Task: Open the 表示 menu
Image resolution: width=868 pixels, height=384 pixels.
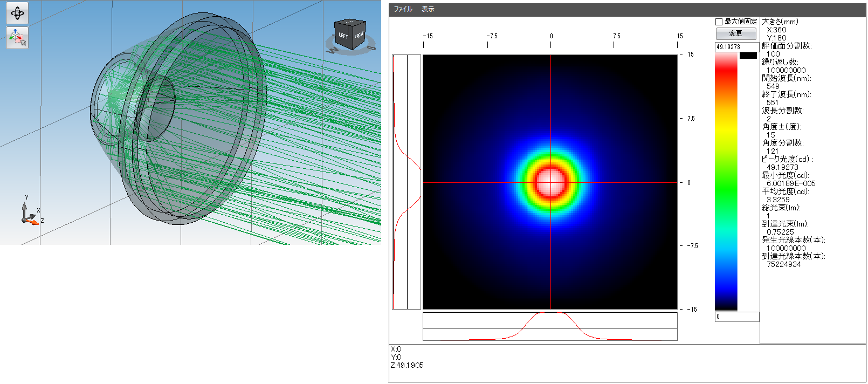Action: pyautogui.click(x=428, y=9)
